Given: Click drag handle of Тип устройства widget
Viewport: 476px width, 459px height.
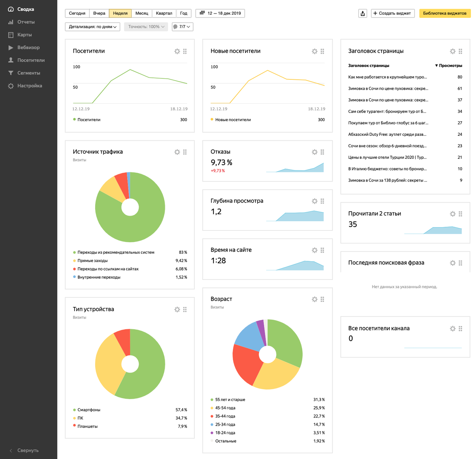Looking at the screenshot, I should pyautogui.click(x=185, y=310).
